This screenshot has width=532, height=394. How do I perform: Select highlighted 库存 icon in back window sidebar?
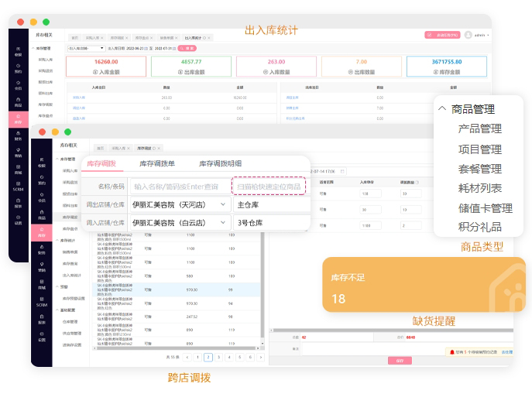(18, 119)
